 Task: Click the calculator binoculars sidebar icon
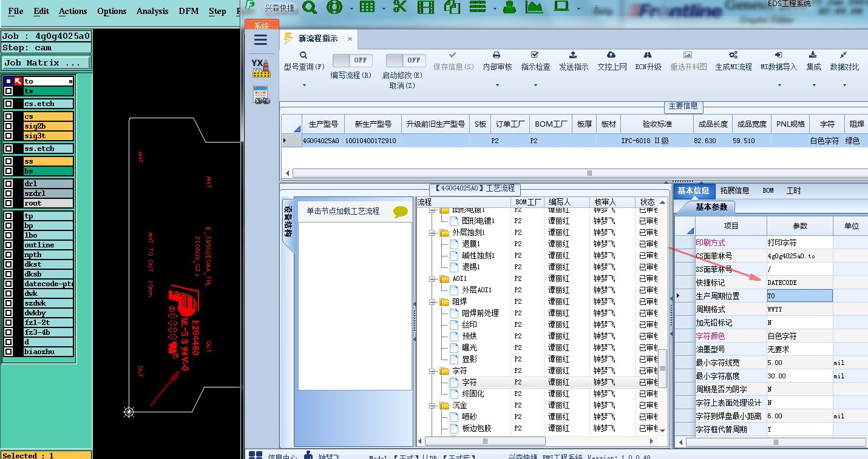(x=261, y=95)
